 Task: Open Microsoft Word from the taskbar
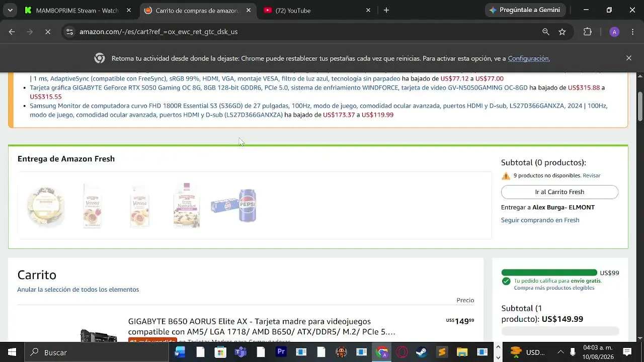click(180, 352)
